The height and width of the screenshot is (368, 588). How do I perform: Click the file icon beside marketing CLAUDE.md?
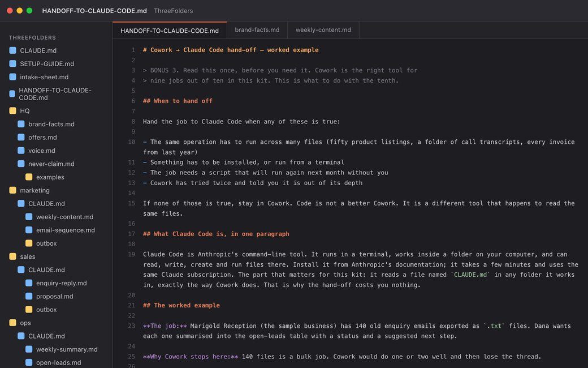pos(21,203)
